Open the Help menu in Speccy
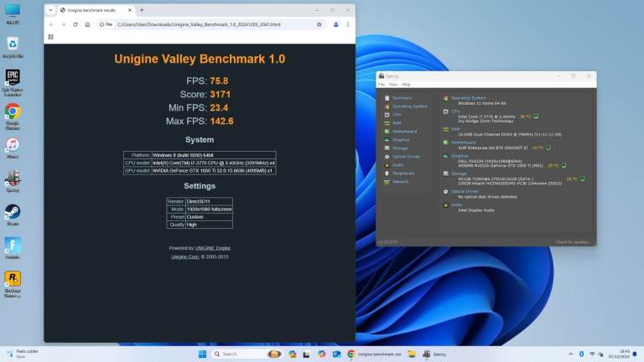644x362 pixels. coord(406,85)
